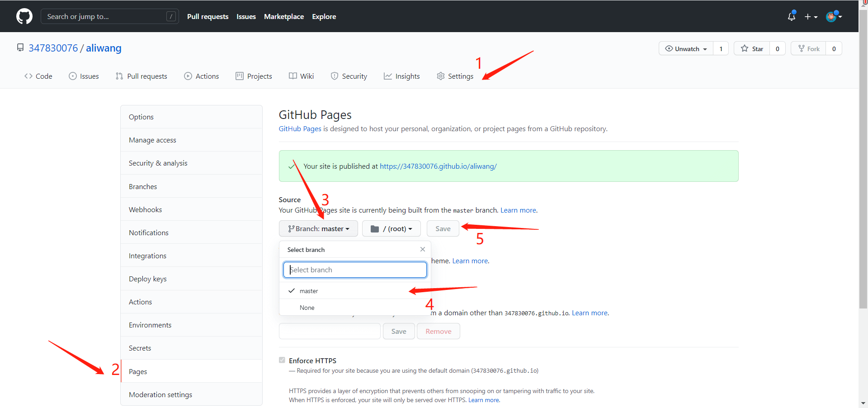Click the Wiki book icon

tap(293, 76)
